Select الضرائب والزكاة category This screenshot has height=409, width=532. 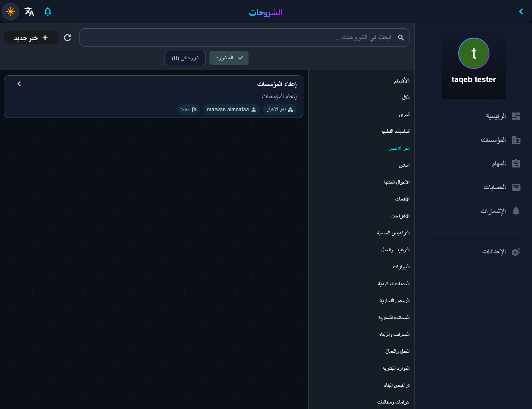[x=395, y=335]
